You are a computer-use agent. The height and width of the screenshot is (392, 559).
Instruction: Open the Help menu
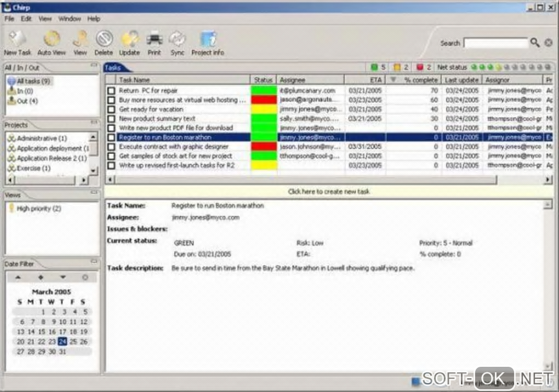[x=94, y=19]
